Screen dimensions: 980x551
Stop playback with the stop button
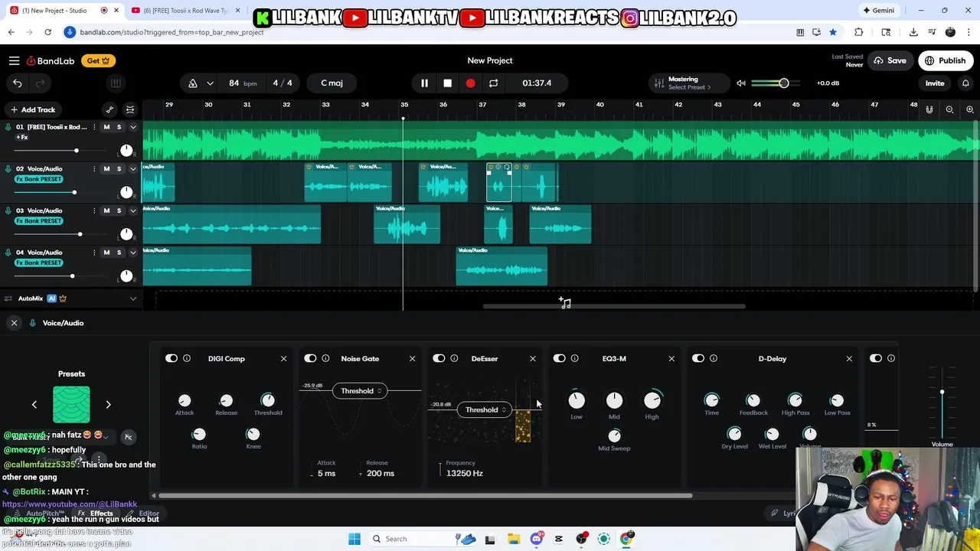pos(447,83)
